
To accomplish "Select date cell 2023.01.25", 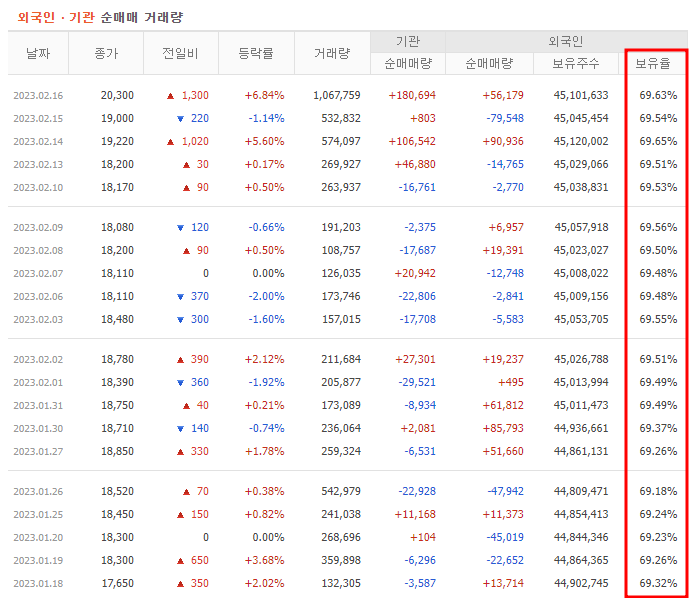I will click(x=38, y=515).
